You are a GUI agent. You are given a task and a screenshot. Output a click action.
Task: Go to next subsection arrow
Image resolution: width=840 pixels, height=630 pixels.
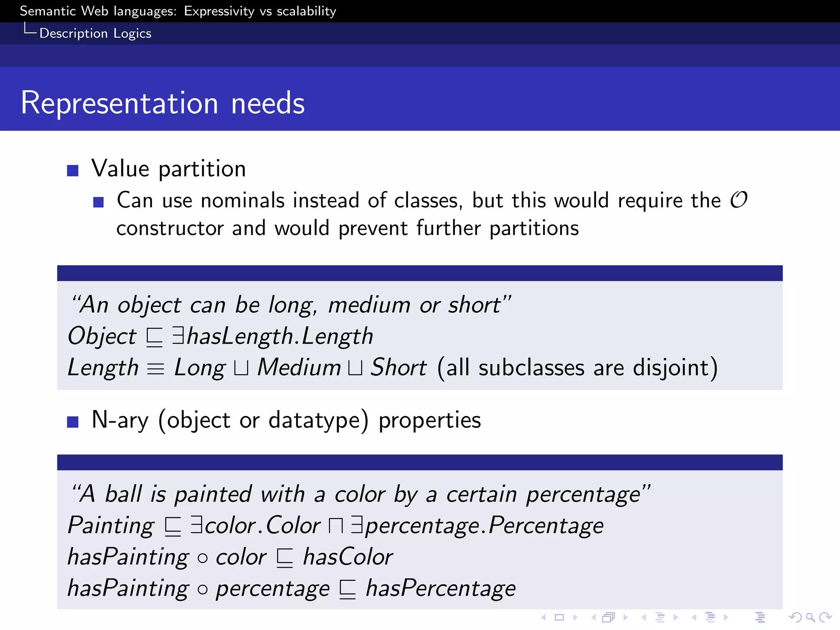[x=676, y=617]
